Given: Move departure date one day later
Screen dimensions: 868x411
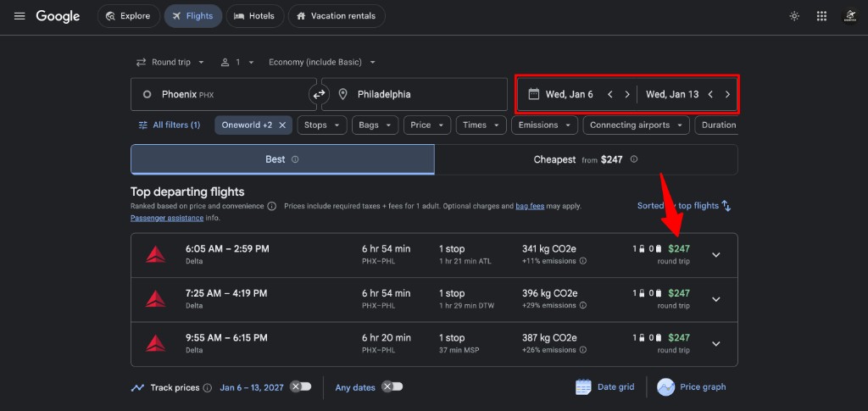Looking at the screenshot, I should (x=627, y=94).
